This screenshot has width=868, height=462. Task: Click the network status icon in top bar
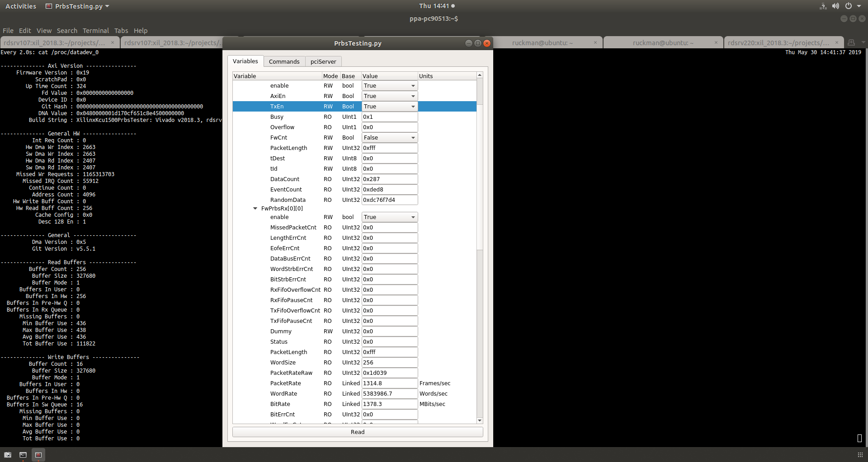[823, 6]
